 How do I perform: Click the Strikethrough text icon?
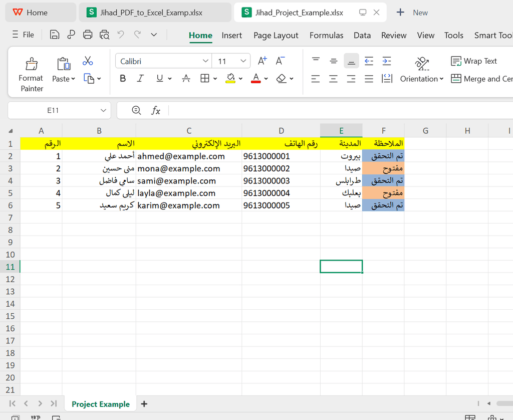[x=186, y=79]
